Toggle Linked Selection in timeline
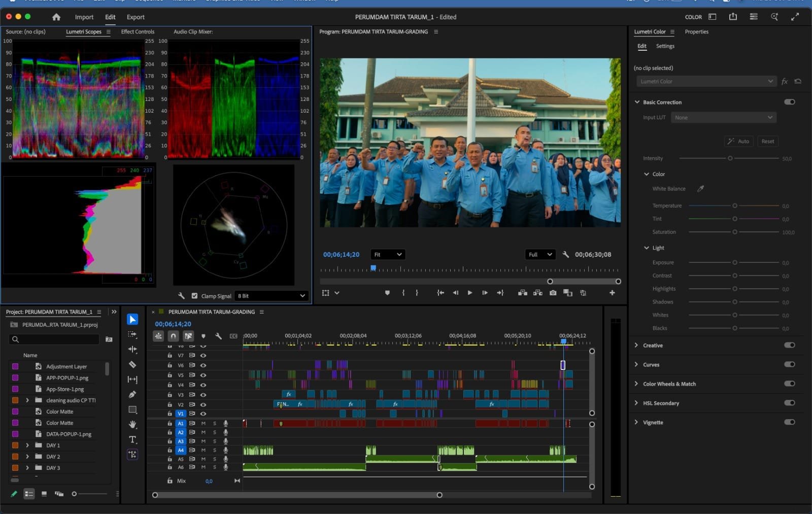 click(188, 336)
